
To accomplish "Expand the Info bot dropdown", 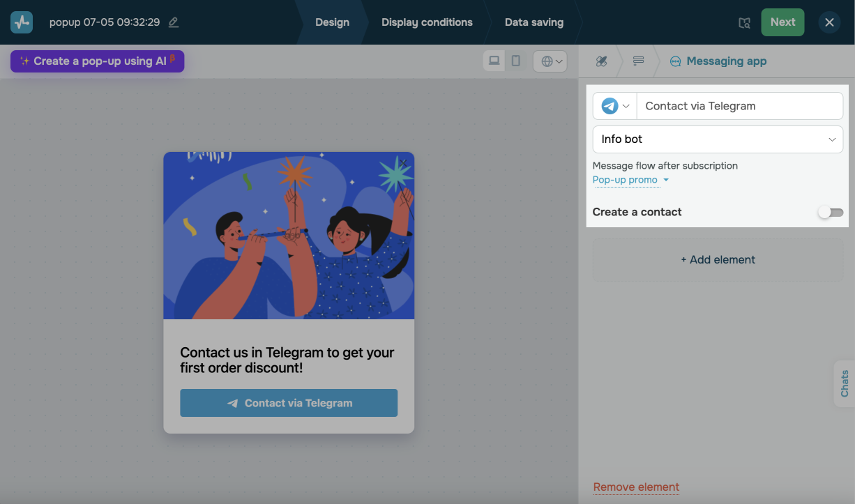I will point(718,139).
